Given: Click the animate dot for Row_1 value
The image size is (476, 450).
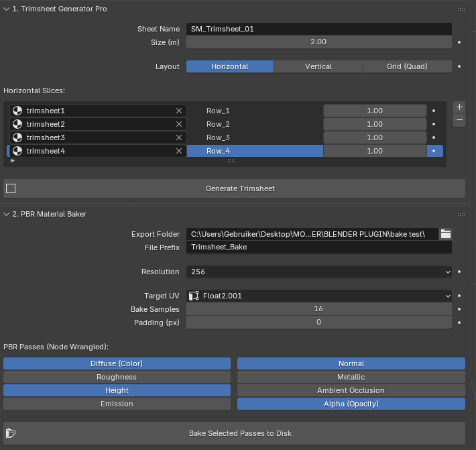Looking at the screenshot, I should pos(434,111).
